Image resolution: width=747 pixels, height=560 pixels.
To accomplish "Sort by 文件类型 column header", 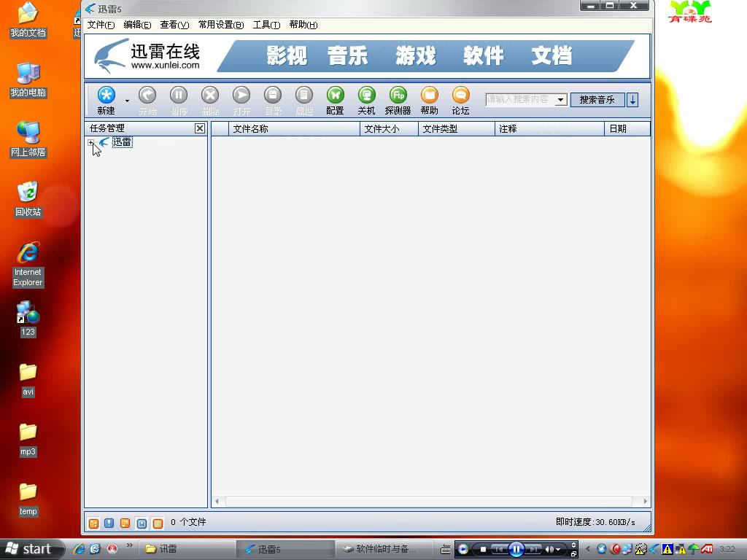I will (457, 128).
